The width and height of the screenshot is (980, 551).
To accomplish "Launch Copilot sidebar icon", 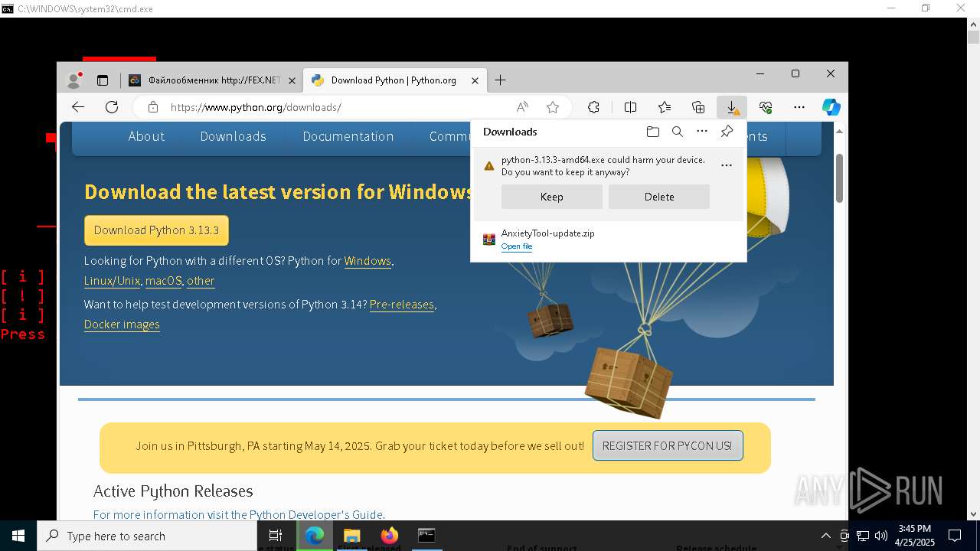I will click(831, 107).
